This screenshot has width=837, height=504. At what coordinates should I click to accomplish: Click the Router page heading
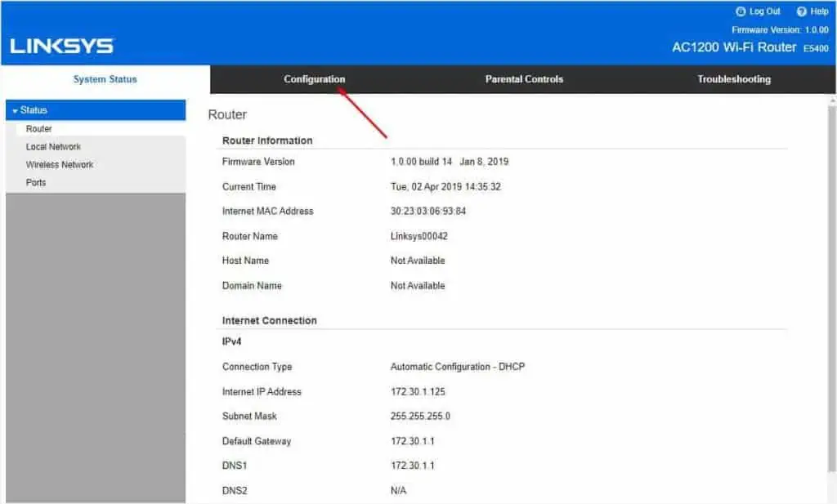[x=227, y=114]
